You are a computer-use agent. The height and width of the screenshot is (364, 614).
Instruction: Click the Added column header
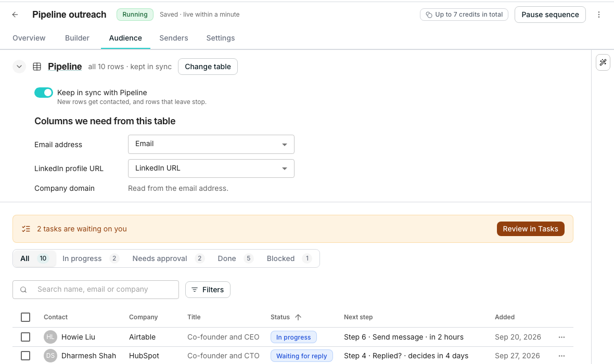click(505, 317)
